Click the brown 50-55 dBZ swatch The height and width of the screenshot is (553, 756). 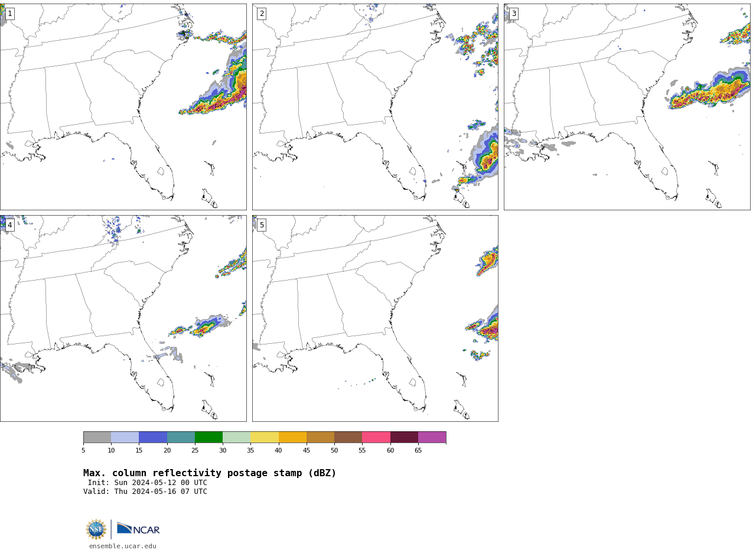[x=348, y=437]
